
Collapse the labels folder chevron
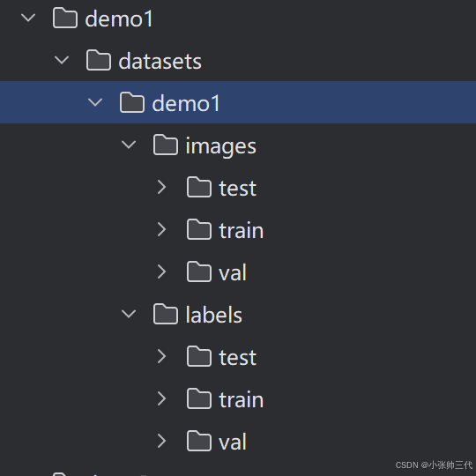[129, 314]
